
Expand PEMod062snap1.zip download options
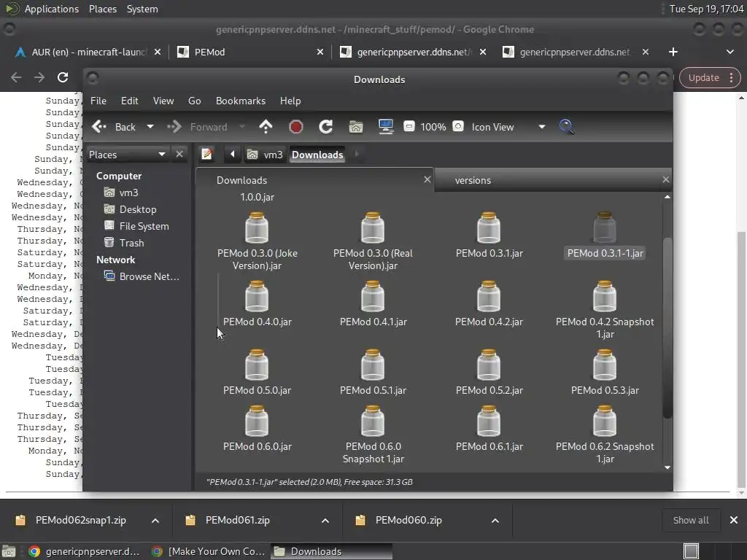point(155,521)
